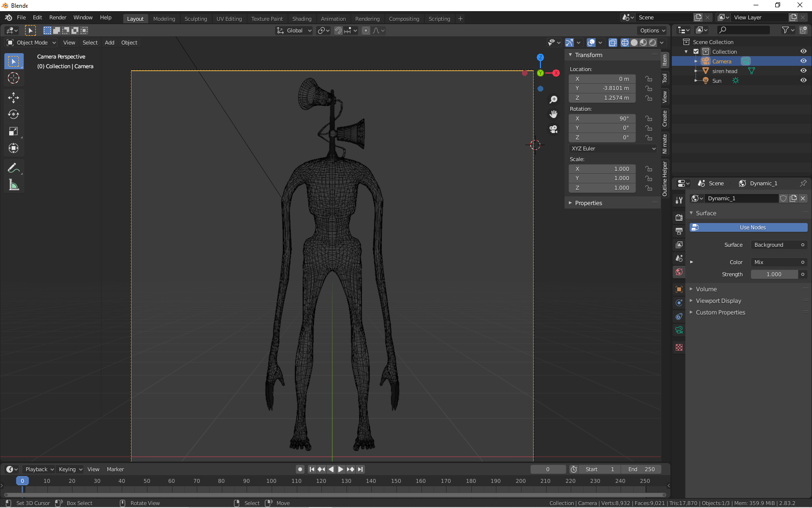
Task: Hide the Sun light in the viewport
Action: [x=803, y=80]
